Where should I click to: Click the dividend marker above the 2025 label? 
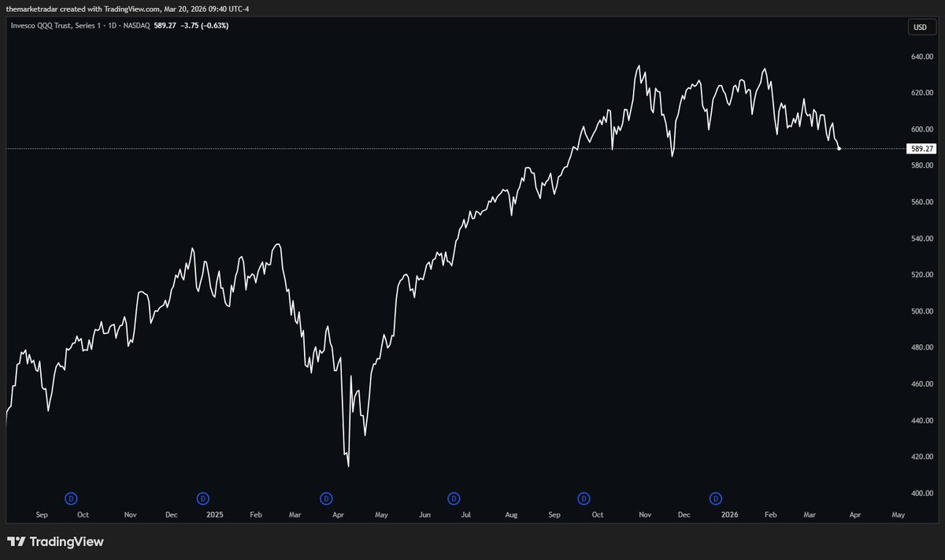tap(202, 498)
